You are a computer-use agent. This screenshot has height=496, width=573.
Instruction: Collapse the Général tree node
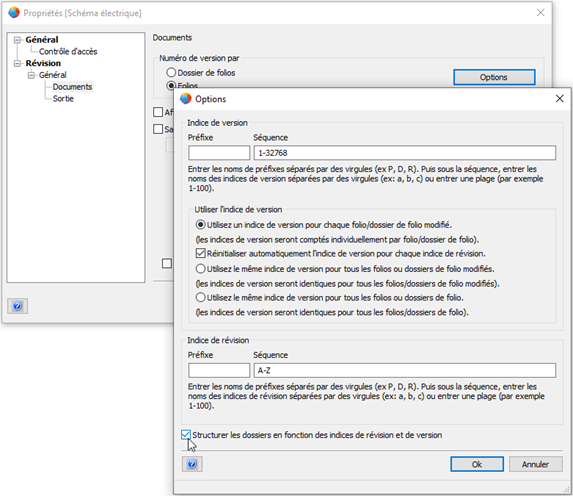[x=17, y=40]
